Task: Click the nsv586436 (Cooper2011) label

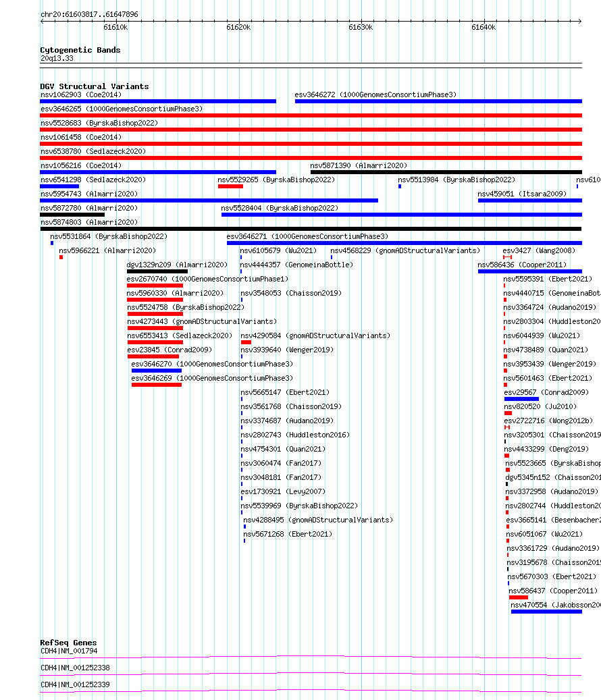Action: 522,265
